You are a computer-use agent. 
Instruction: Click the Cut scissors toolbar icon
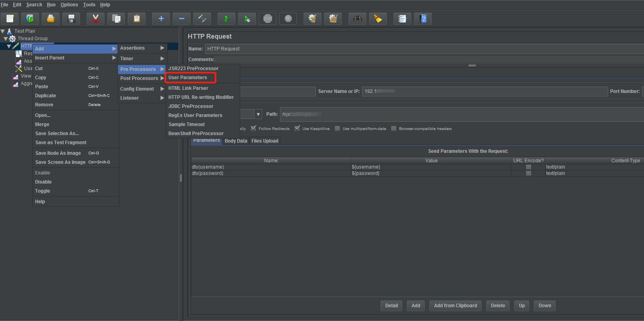click(95, 19)
